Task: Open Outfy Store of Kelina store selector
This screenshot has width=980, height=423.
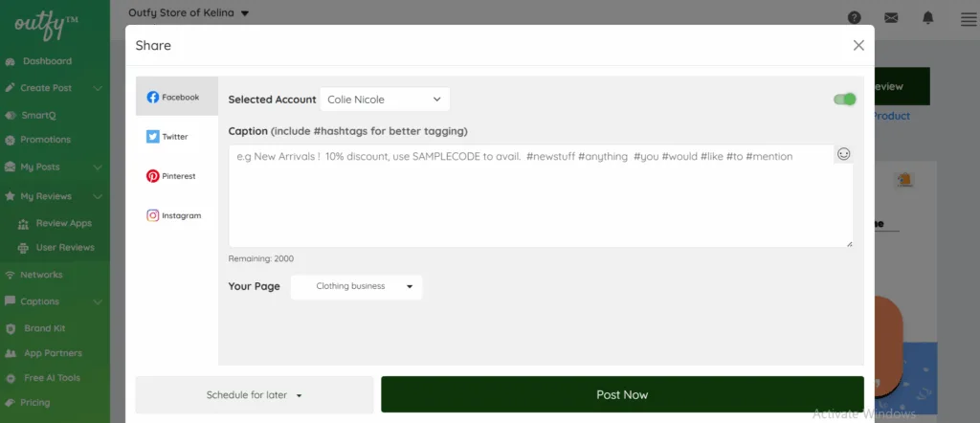Action: (x=189, y=13)
